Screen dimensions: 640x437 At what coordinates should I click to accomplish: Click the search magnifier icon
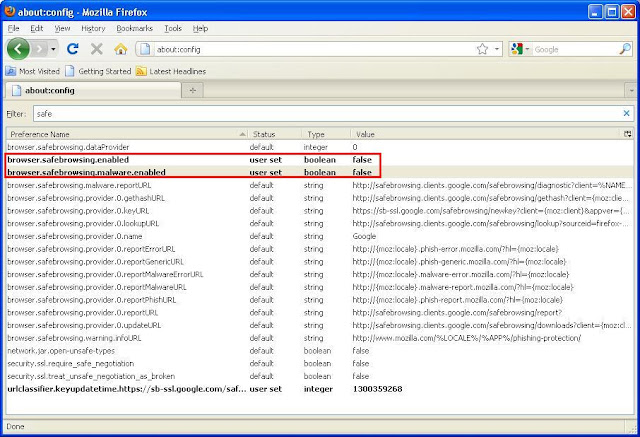point(625,49)
